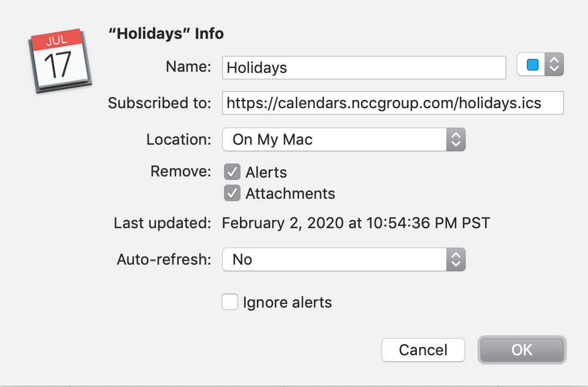Click the blue calendar color swatch
This screenshot has height=387, width=588.
[533, 65]
